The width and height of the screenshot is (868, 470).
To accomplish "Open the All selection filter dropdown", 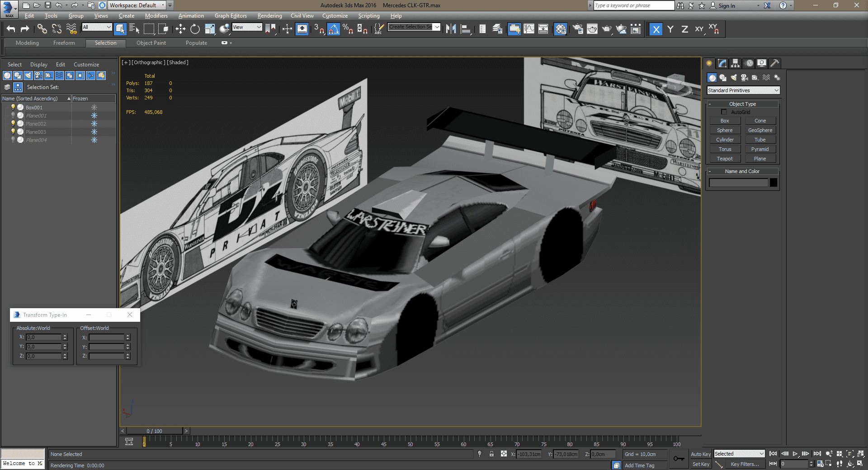I will 97,27.
